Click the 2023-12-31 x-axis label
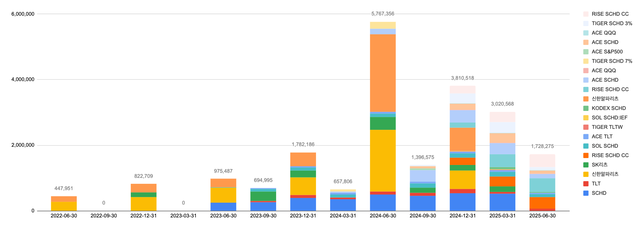The width and height of the screenshot is (644, 230). point(303,216)
